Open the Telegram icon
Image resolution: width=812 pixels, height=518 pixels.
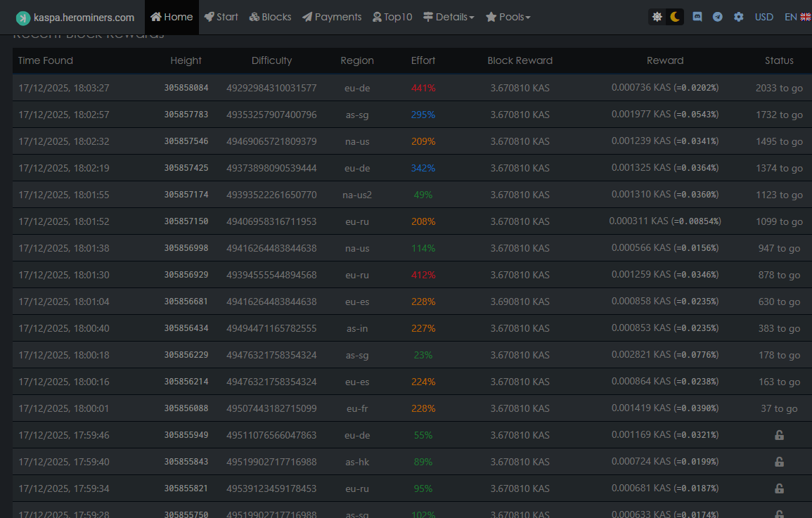coord(717,17)
